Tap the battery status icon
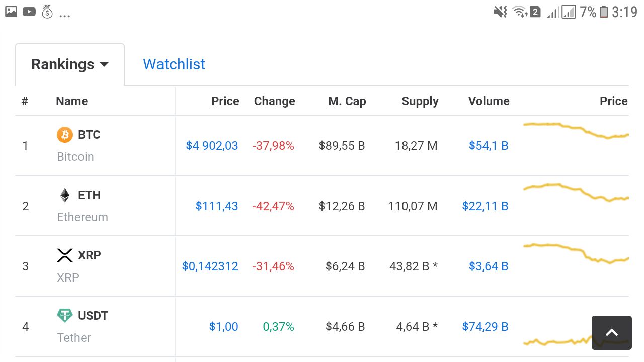 tap(604, 12)
